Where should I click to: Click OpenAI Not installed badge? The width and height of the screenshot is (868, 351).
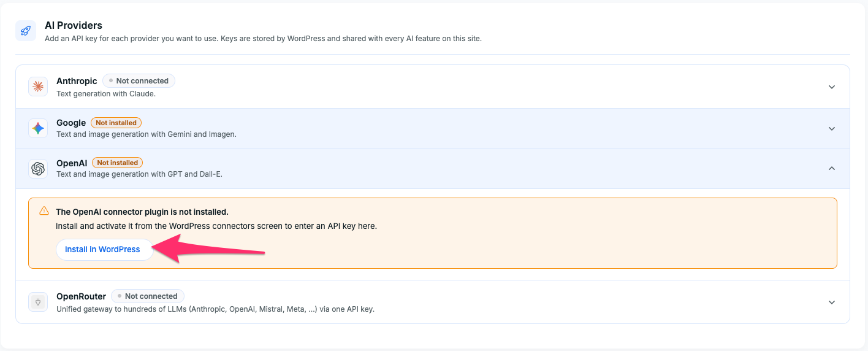tap(117, 163)
